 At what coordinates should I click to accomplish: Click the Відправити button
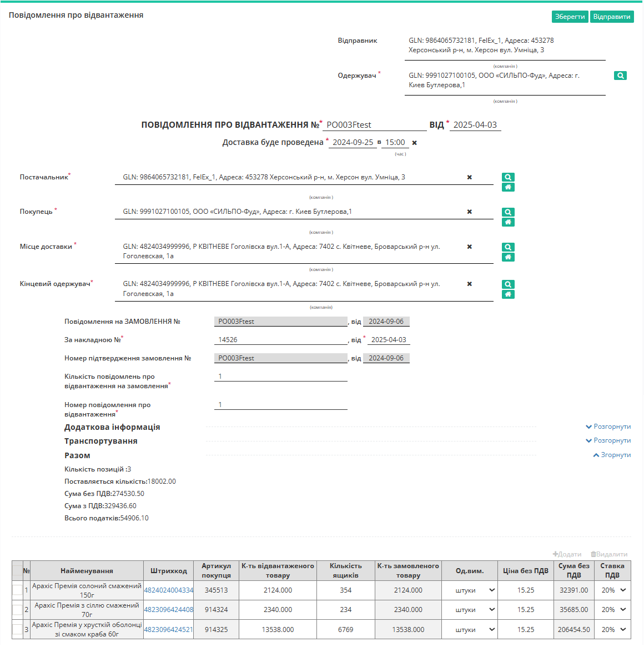click(x=611, y=17)
